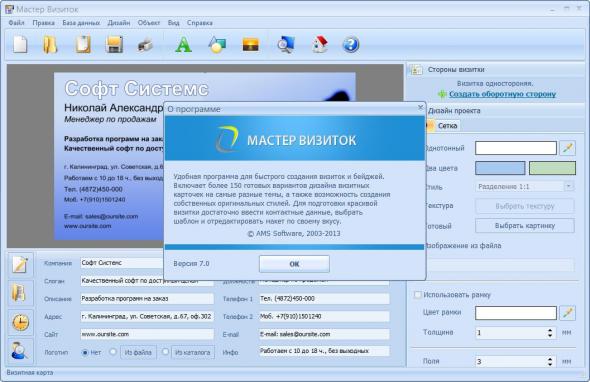Click the add shapes toolbar icon
Image resolution: width=590 pixels, height=382 pixels.
(x=217, y=45)
